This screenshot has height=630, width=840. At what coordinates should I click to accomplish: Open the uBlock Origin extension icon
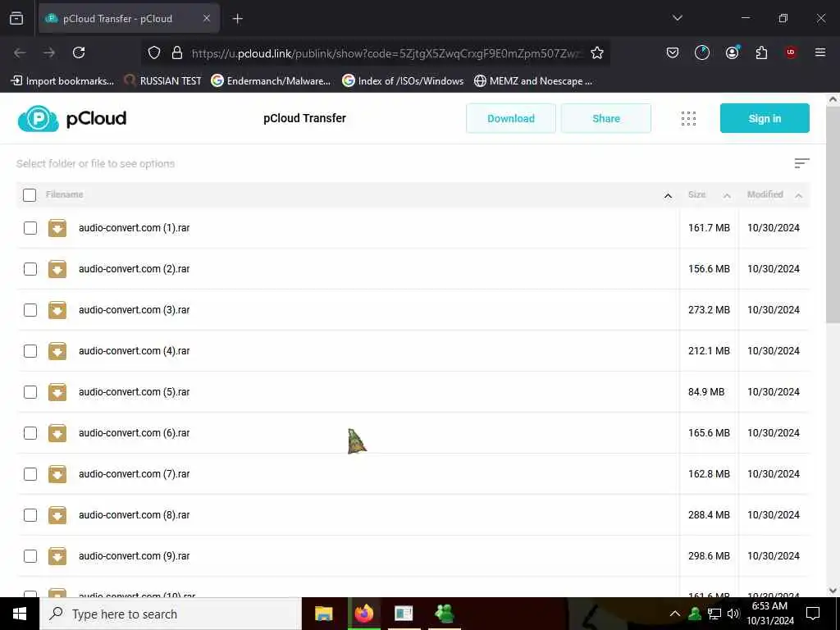tap(791, 52)
